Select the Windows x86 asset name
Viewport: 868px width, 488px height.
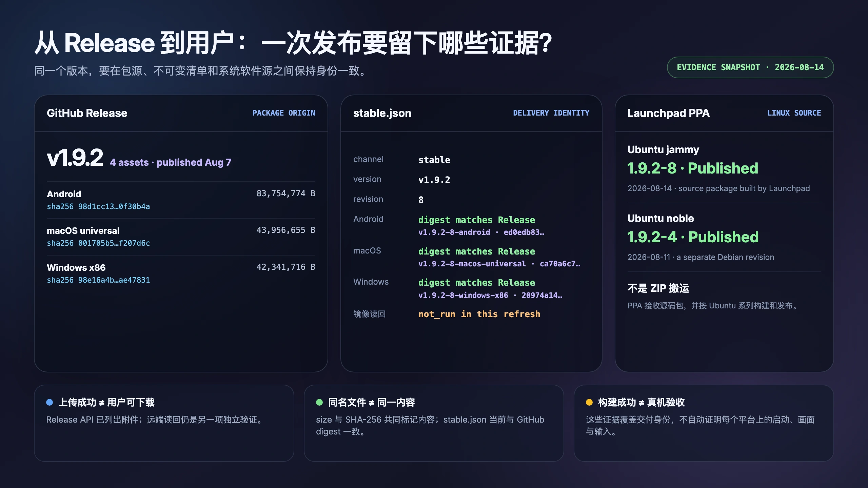76,267
